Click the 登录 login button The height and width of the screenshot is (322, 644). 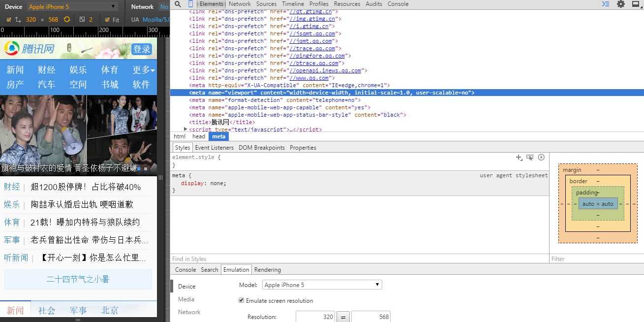coord(142,49)
